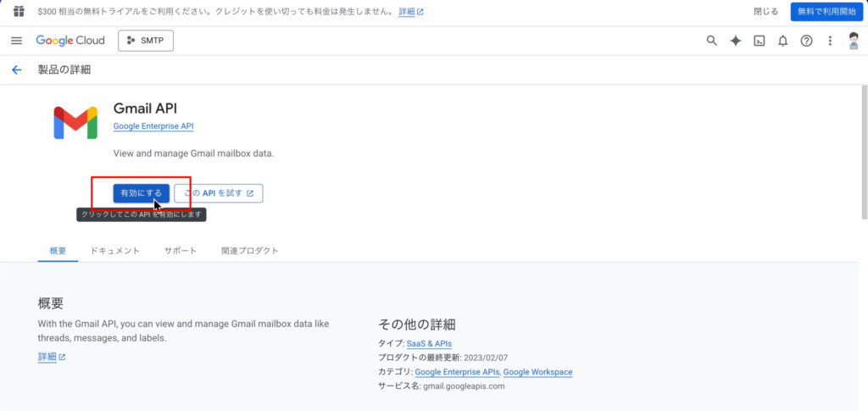This screenshot has height=411, width=868.
Task: Open the user account avatar
Action: point(854,41)
